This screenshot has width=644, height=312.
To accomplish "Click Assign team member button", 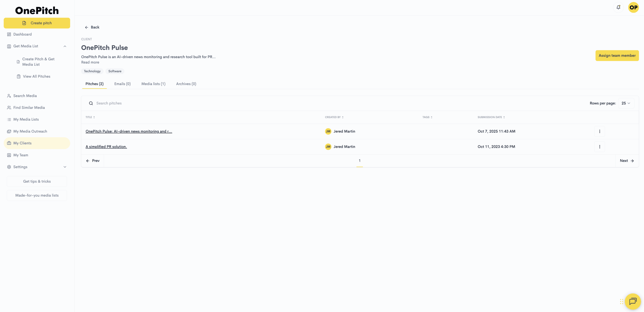I will click(617, 55).
